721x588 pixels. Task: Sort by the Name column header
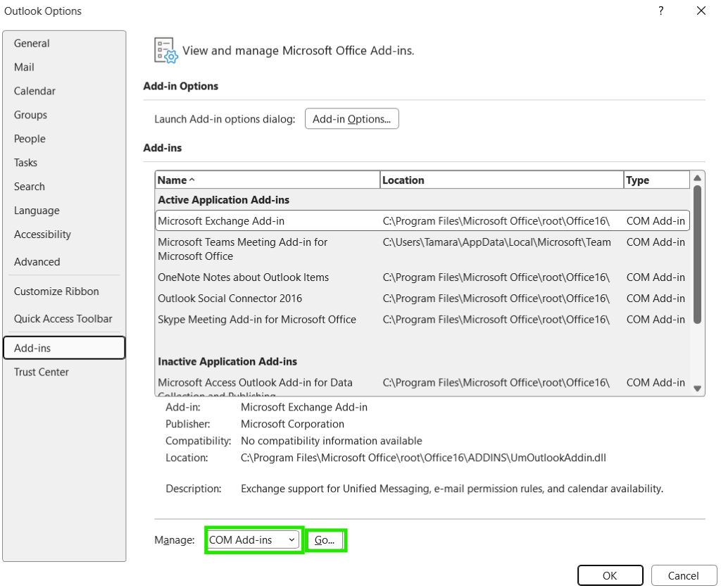coord(268,180)
